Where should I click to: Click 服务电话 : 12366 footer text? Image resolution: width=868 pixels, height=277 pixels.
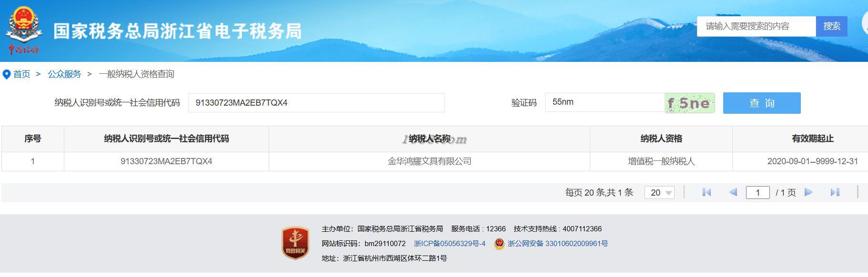pyautogui.click(x=478, y=229)
